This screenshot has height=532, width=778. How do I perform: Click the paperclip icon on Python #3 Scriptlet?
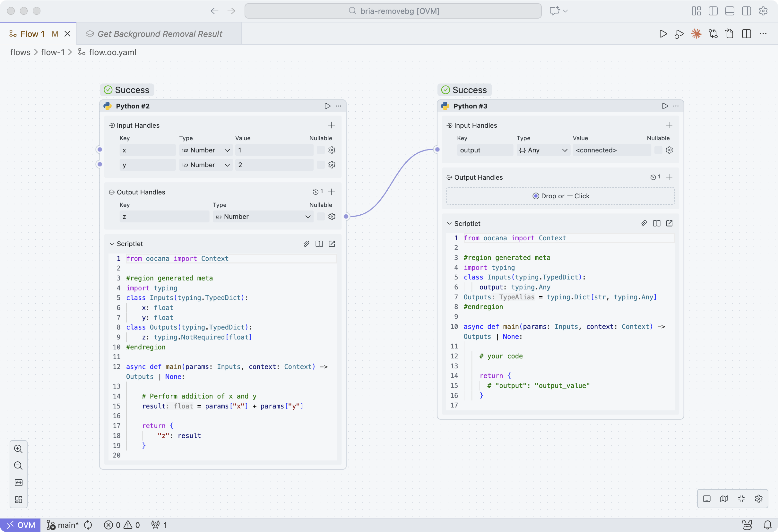644,223
